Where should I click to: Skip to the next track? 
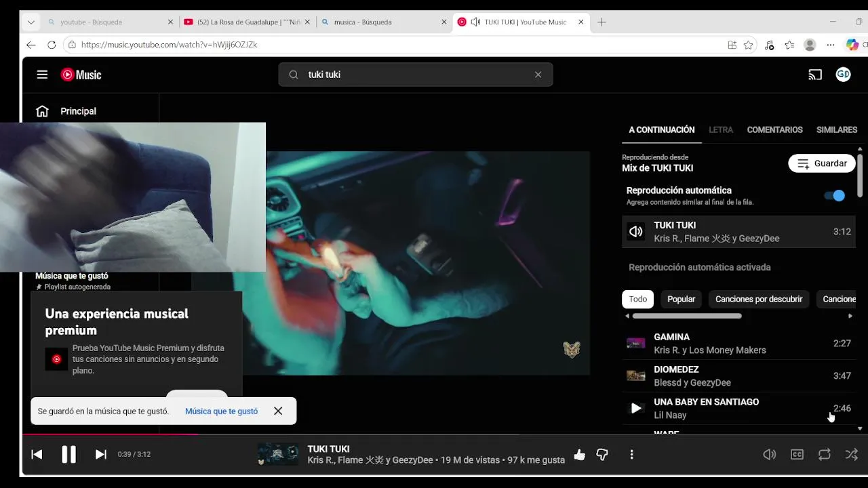coord(100,454)
